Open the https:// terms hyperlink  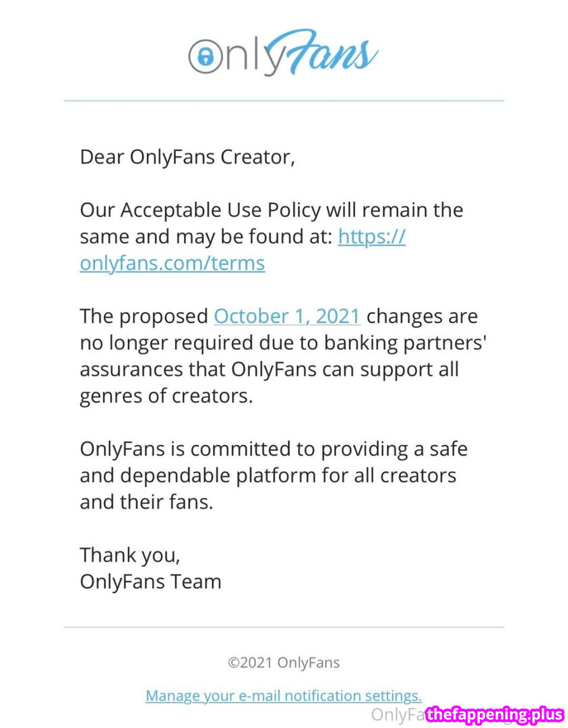[372, 237]
